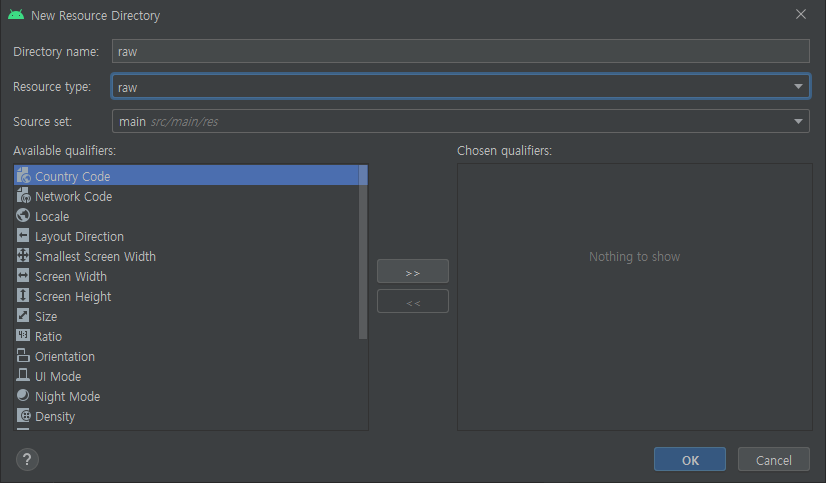This screenshot has height=483, width=826.
Task: Close the New Resource Directory dialog
Action: 801,14
